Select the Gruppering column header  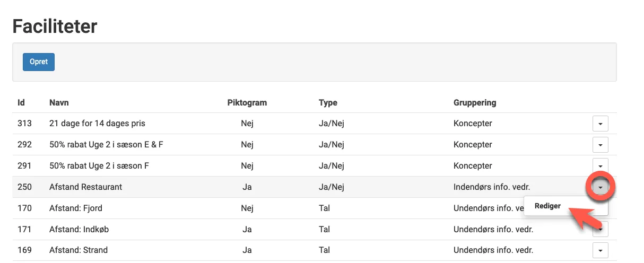click(475, 102)
